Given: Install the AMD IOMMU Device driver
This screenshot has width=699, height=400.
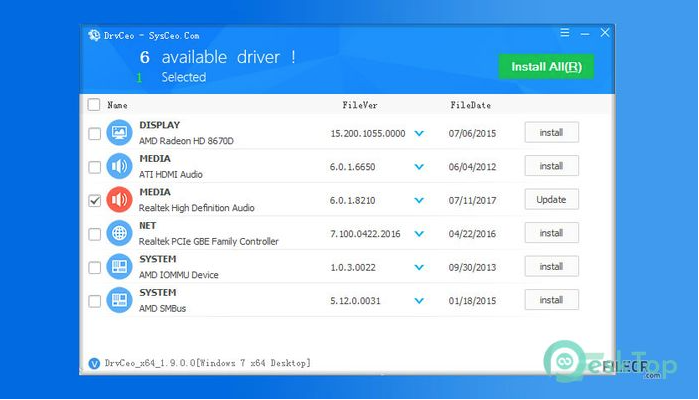Looking at the screenshot, I should [551, 267].
